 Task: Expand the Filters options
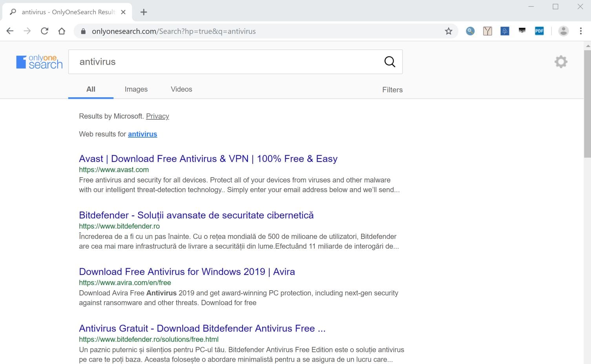(392, 90)
